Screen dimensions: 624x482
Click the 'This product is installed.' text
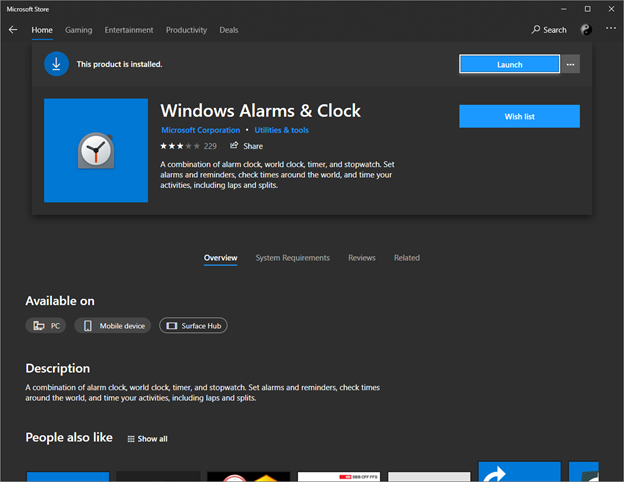pos(119,64)
